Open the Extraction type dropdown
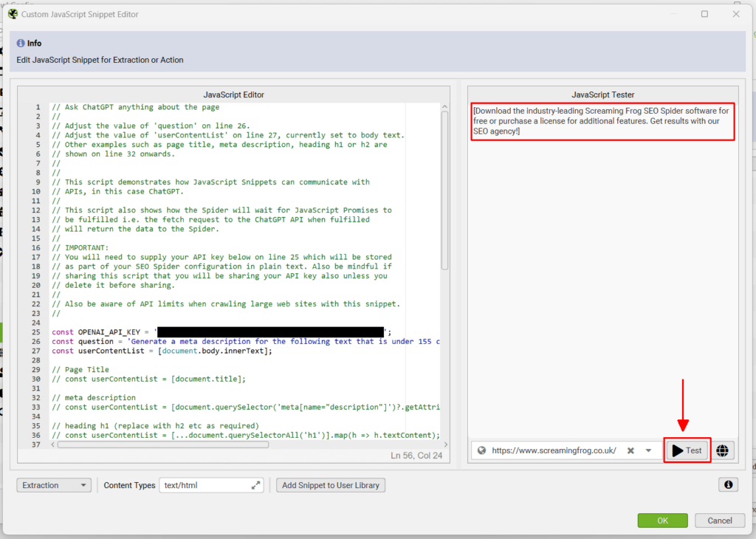 tap(53, 485)
